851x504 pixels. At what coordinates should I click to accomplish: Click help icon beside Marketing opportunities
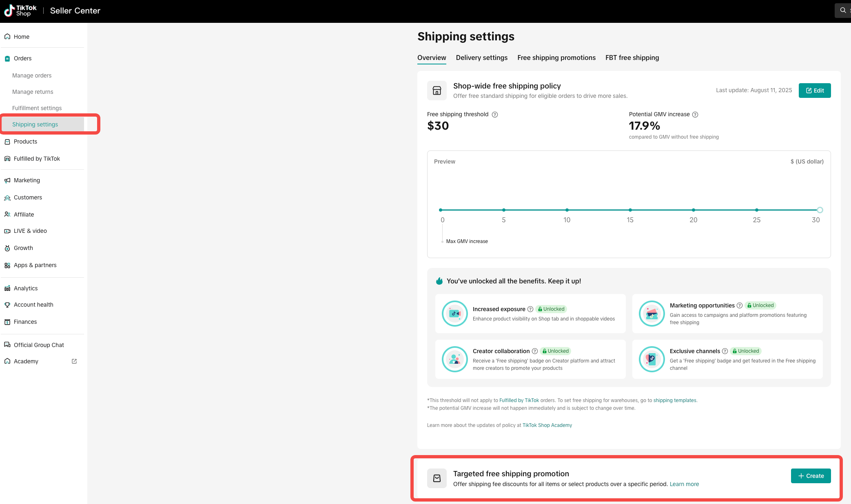coord(740,305)
